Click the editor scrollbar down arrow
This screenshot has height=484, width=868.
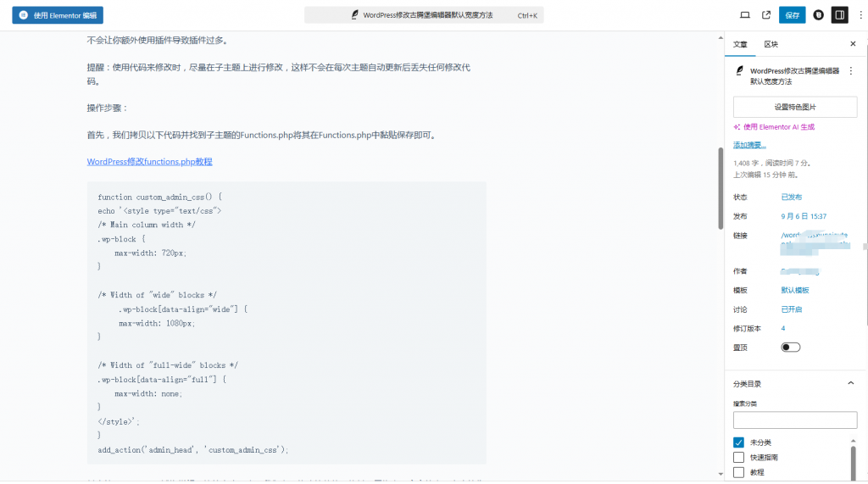[721, 474]
